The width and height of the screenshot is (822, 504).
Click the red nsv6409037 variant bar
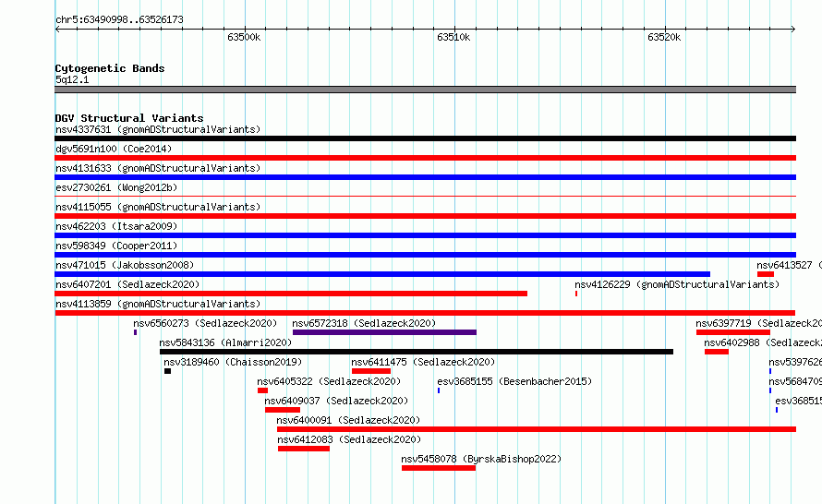pos(283,410)
